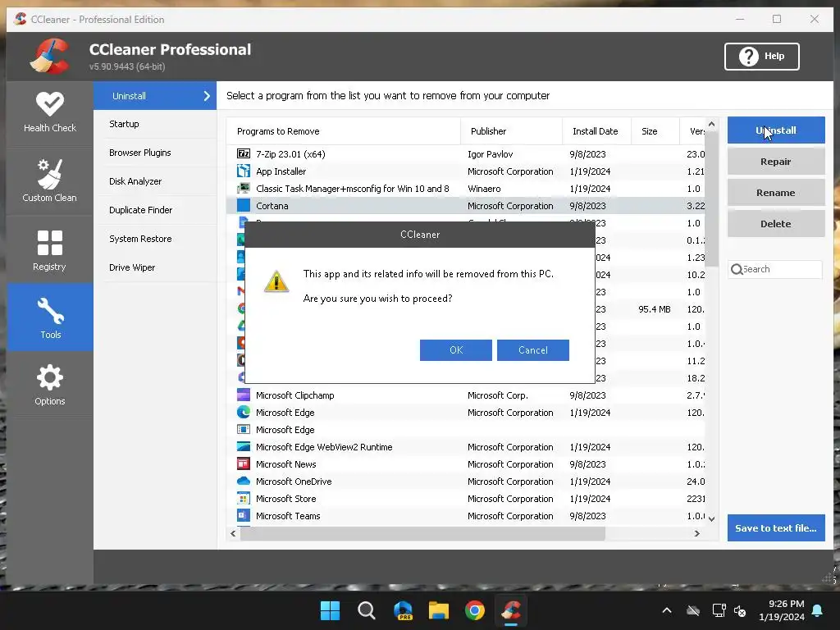The image size is (840, 630).
Task: Confirm removal with the OK button
Action: 456,349
